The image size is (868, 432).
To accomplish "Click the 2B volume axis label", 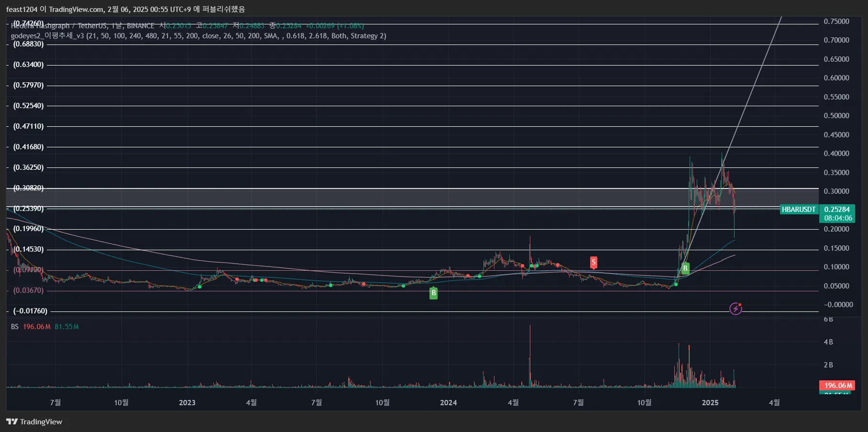I will [x=828, y=365].
